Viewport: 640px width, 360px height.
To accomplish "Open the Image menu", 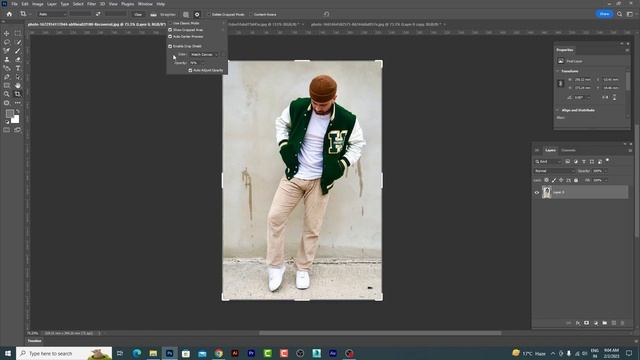I will click(x=38, y=4).
